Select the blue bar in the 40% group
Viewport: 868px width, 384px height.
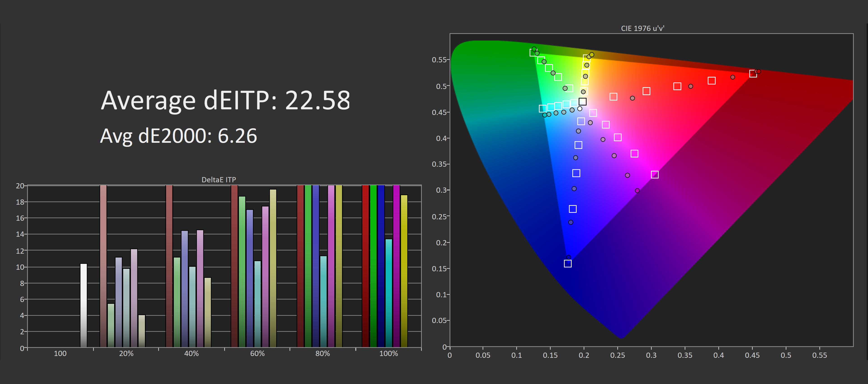click(185, 289)
